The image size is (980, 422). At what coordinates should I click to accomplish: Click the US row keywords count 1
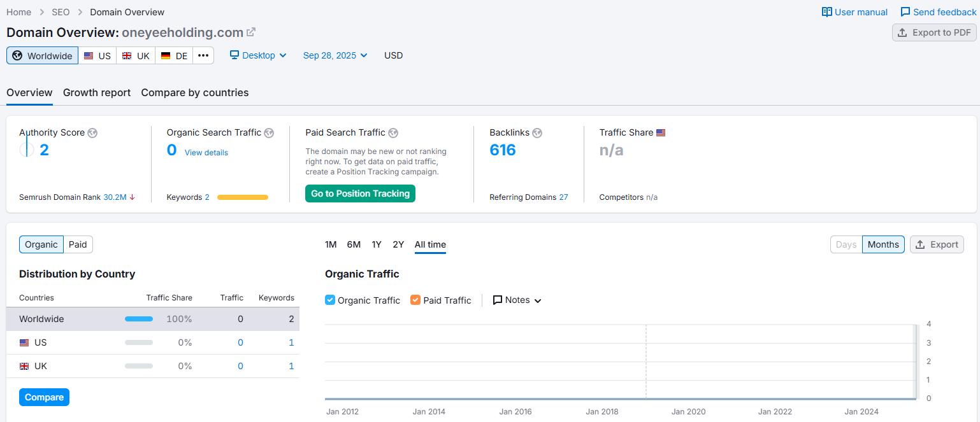tap(291, 342)
